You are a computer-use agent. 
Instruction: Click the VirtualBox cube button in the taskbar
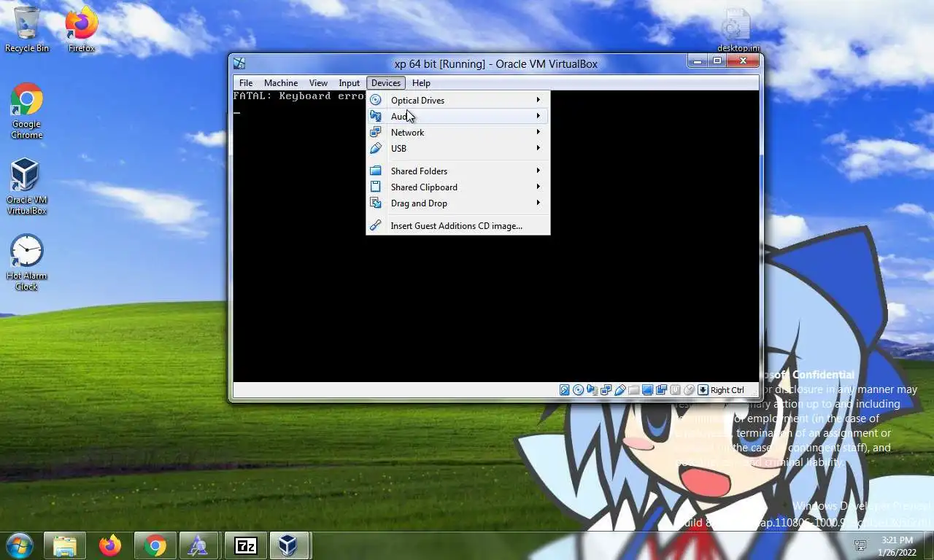[x=287, y=545]
